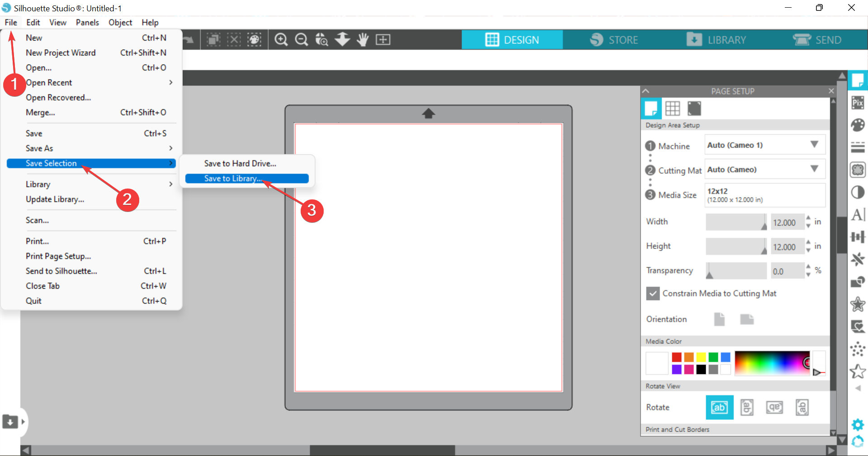
Task: Click the Save to Library menu item
Action: click(247, 179)
